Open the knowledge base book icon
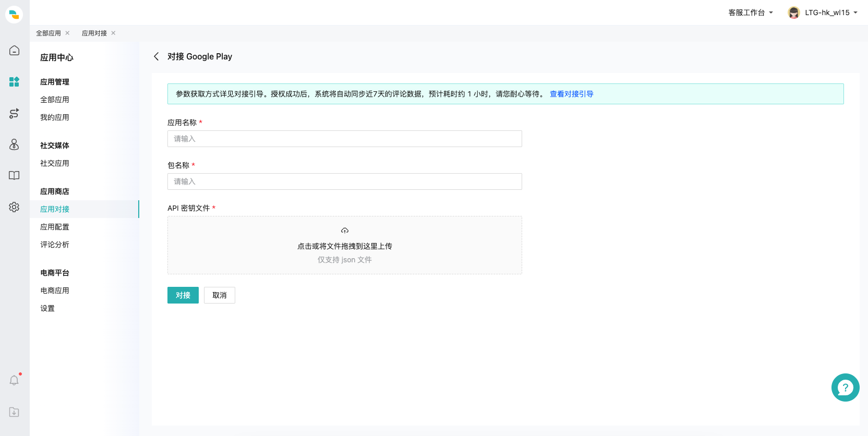The height and width of the screenshot is (436, 868). pos(14,176)
